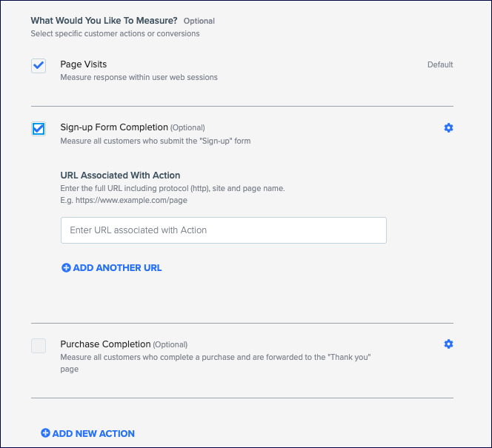492x448 pixels.
Task: Click the URL Associated With Action heading
Action: coord(120,175)
